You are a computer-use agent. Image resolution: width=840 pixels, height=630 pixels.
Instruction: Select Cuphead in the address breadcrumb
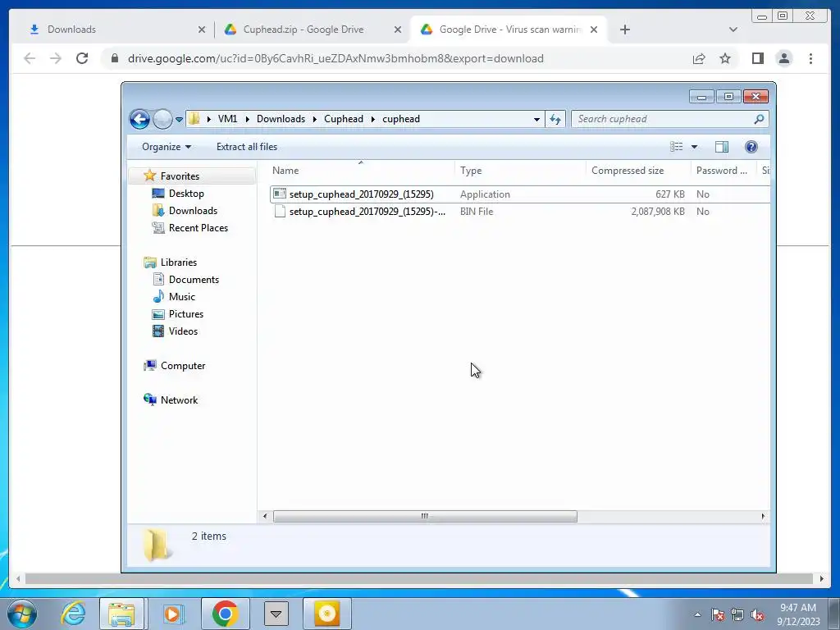coord(344,119)
